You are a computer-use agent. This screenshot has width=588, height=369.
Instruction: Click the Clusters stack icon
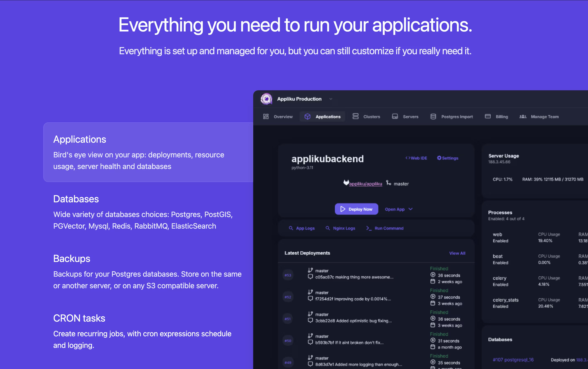(355, 116)
